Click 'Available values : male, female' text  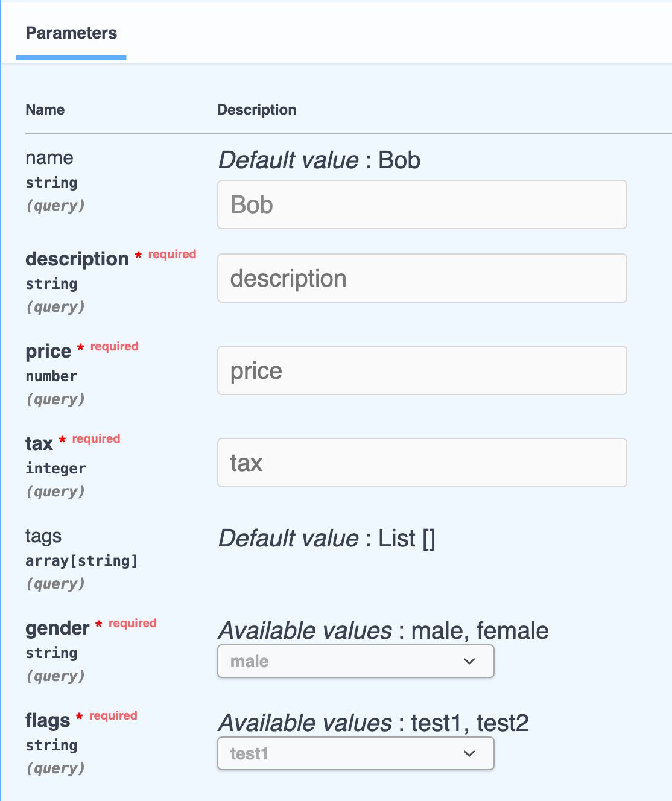coord(383,631)
